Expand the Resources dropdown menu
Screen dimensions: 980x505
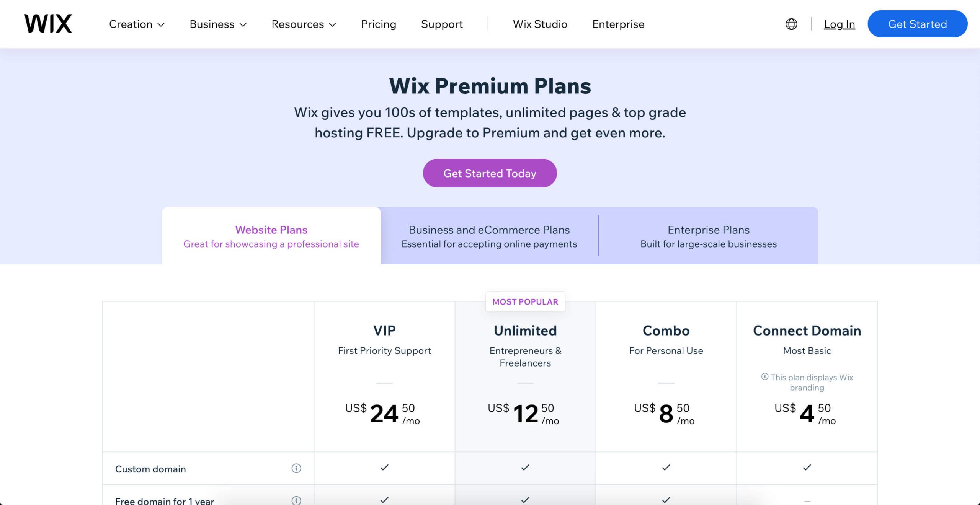click(x=304, y=24)
